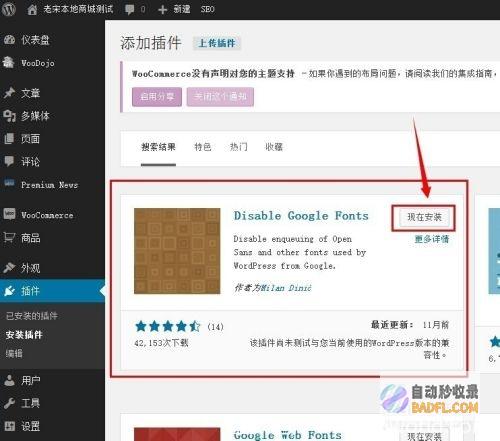Click 新建 in the admin bar

[182, 9]
